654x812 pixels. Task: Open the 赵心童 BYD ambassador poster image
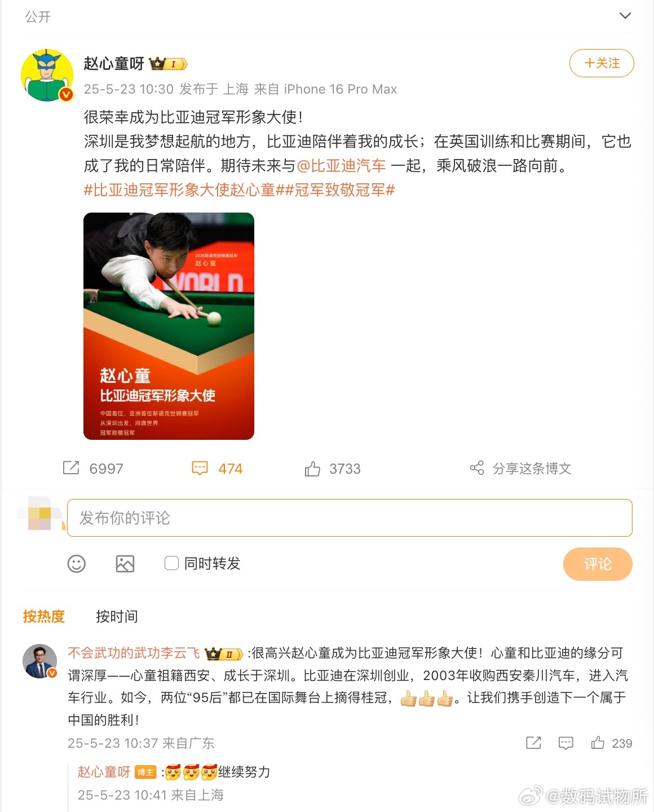tap(169, 326)
